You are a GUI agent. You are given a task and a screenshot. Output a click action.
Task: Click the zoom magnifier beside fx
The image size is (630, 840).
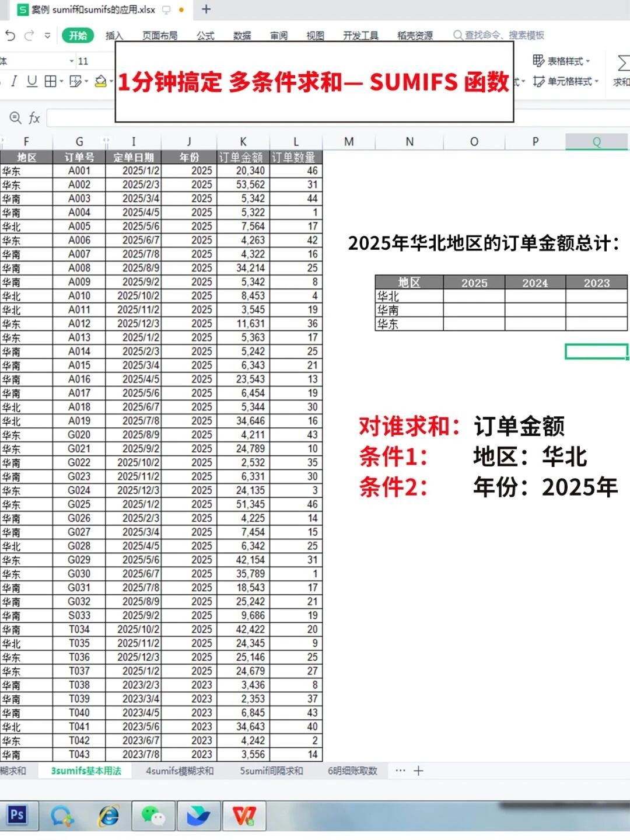click(x=15, y=118)
